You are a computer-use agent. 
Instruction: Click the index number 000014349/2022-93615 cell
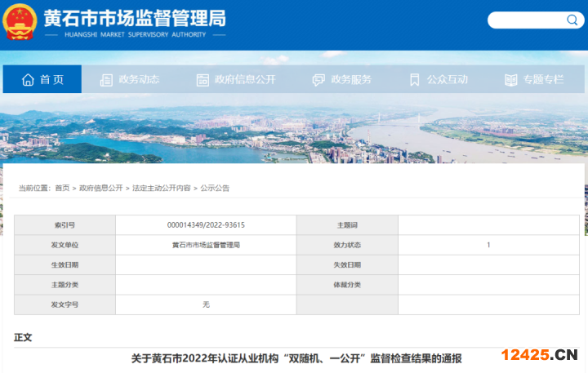(x=206, y=224)
